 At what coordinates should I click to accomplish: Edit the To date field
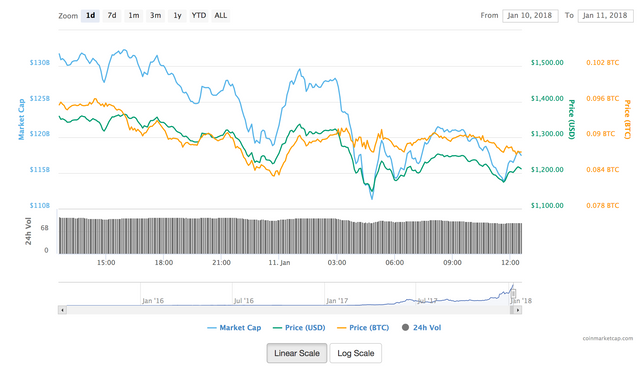coord(605,16)
